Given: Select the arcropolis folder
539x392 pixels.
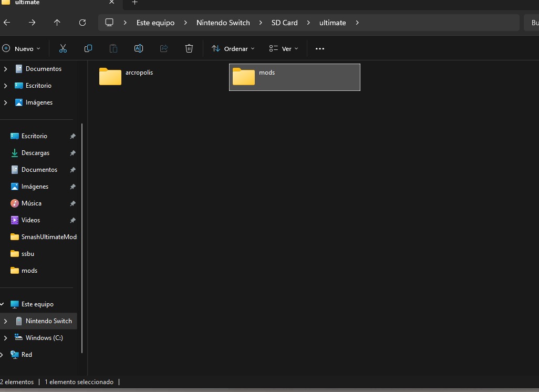Looking at the screenshot, I should point(126,76).
